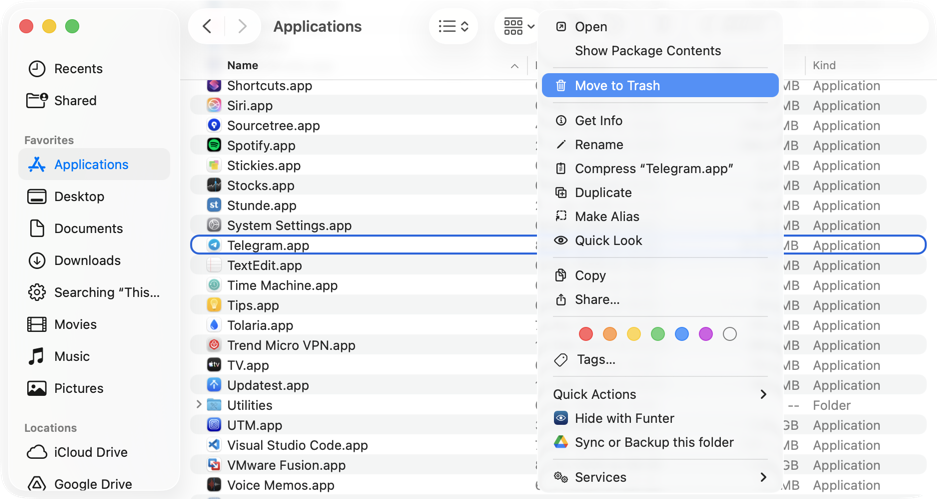
Task: Click the Voice Memos.app icon
Action: point(214,485)
